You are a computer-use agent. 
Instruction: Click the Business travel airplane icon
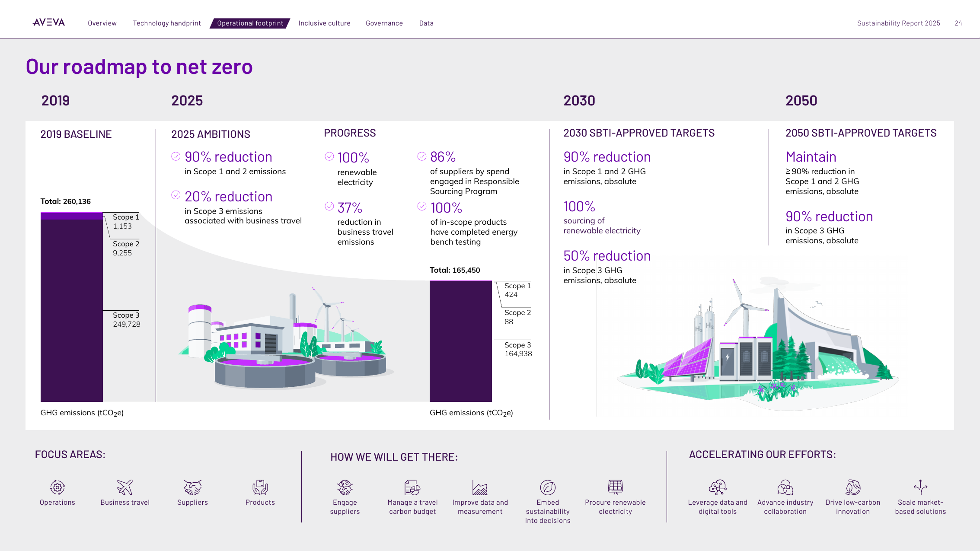click(x=125, y=487)
